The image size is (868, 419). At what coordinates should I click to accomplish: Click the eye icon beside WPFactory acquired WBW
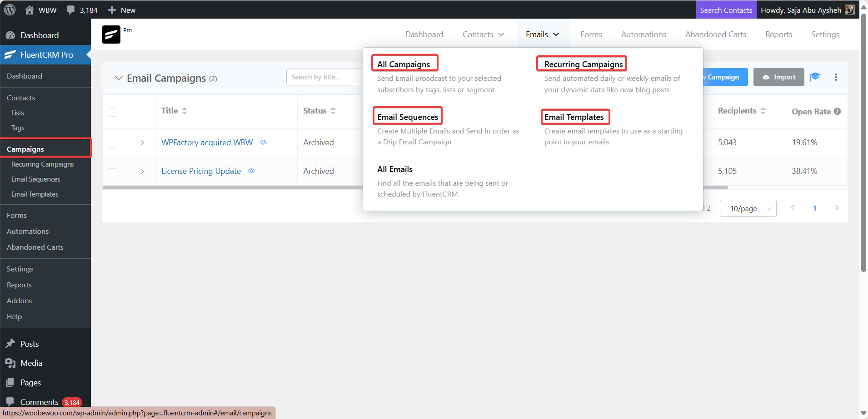[x=263, y=143]
